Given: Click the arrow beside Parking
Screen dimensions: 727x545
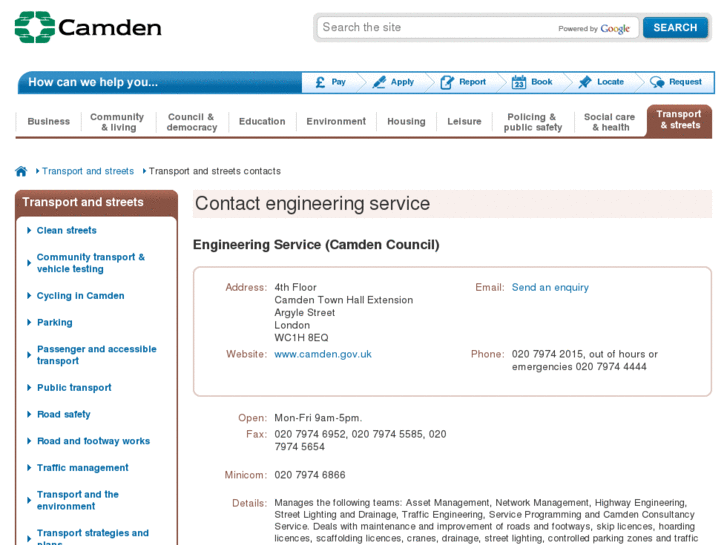Looking at the screenshot, I should coord(29,322).
